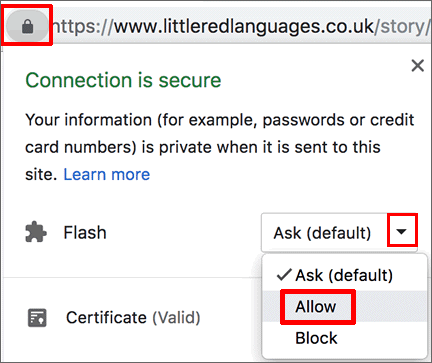
Task: Click the privacy description paragraph text
Action: (220, 147)
